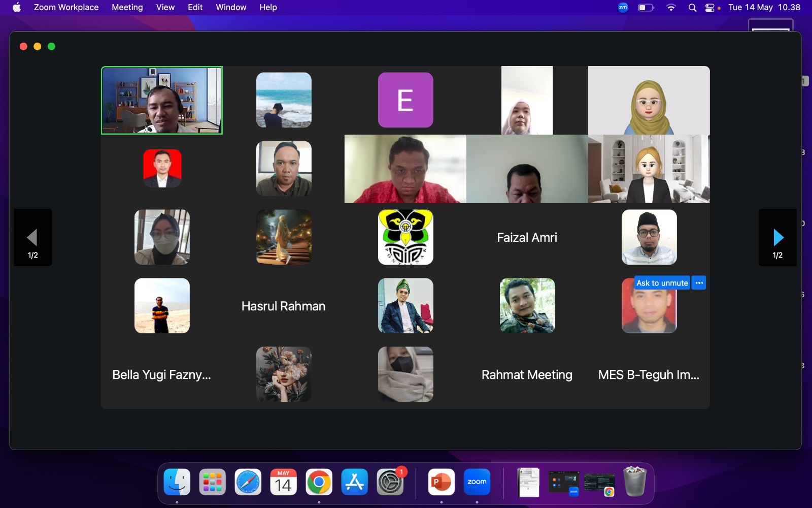This screenshot has width=812, height=508.
Task: Open the minimized document in the Dock
Action: 528,483
